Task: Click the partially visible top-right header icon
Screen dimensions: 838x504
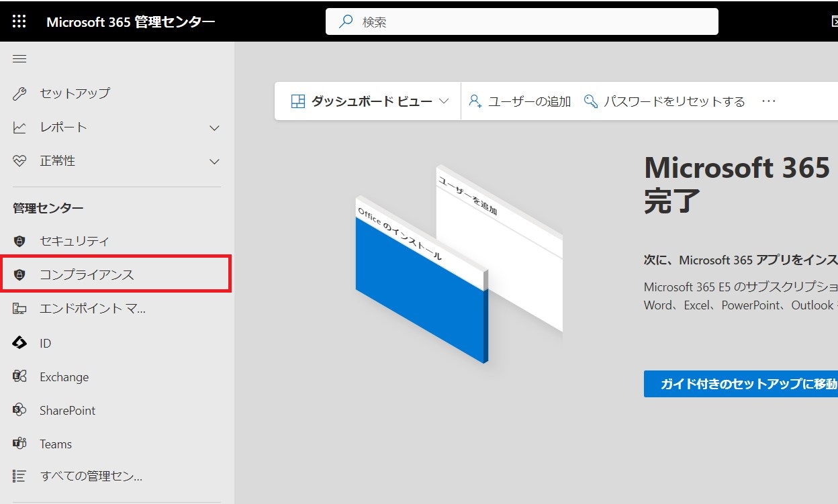Action: tap(835, 21)
